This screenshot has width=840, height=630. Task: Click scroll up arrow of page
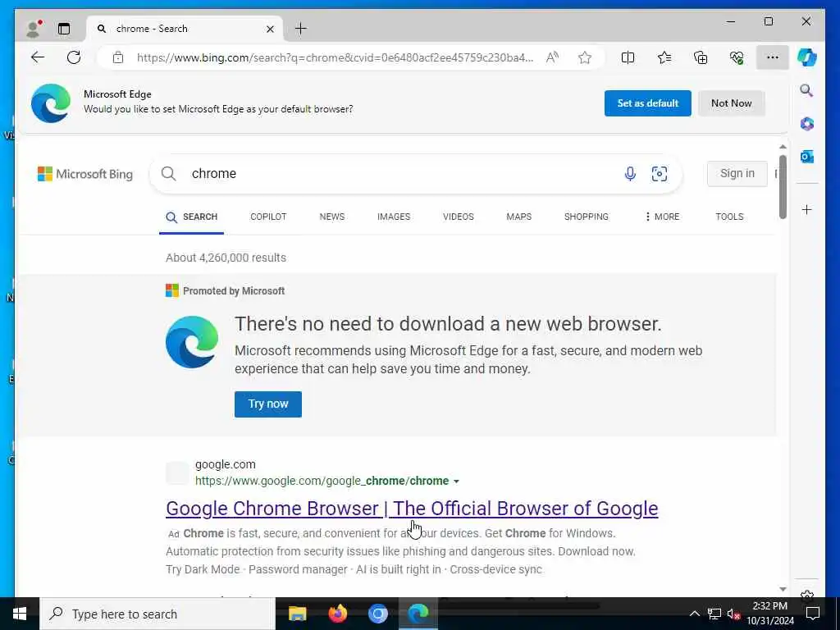(783, 147)
